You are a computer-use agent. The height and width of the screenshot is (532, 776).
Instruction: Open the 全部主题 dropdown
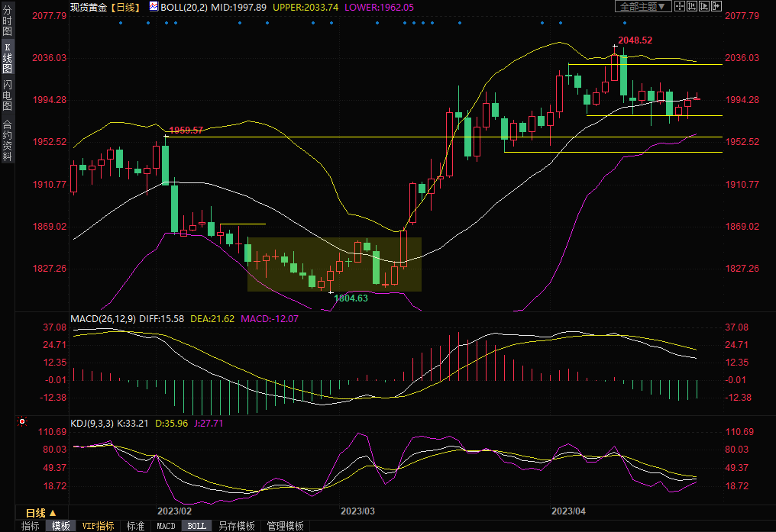(643, 6)
